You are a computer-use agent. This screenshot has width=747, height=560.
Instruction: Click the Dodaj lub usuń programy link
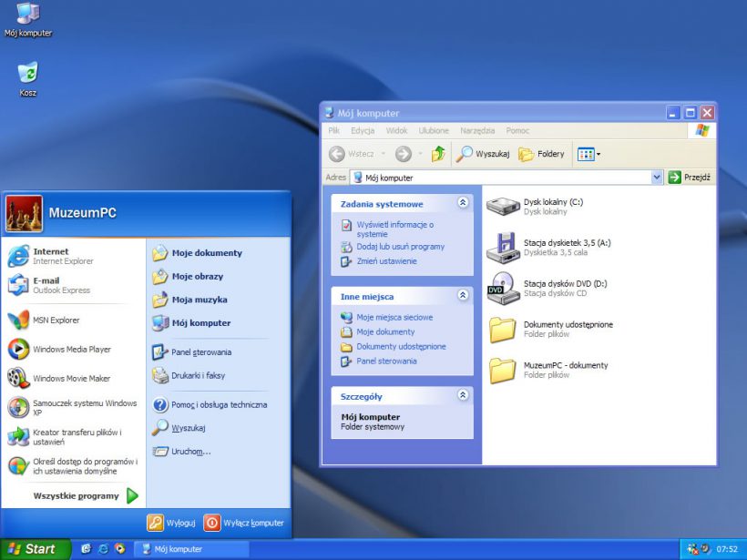(x=400, y=247)
